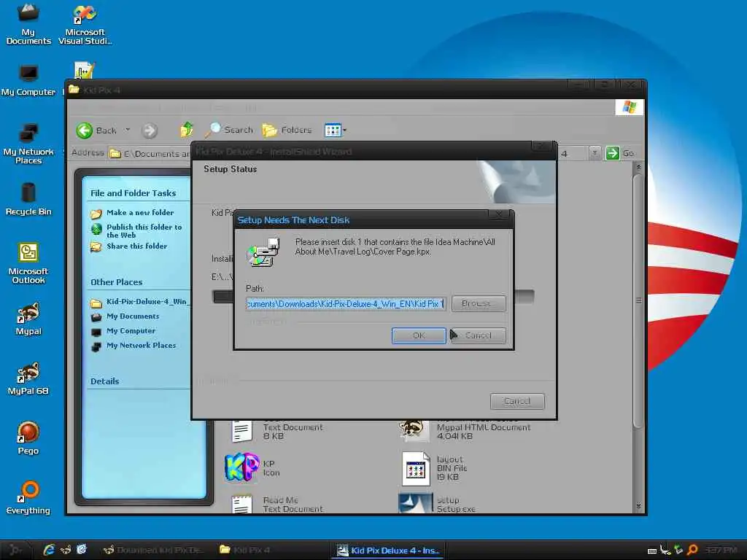Click the Explorer scrollbar down arrow
This screenshot has width=747, height=560.
[x=638, y=506]
